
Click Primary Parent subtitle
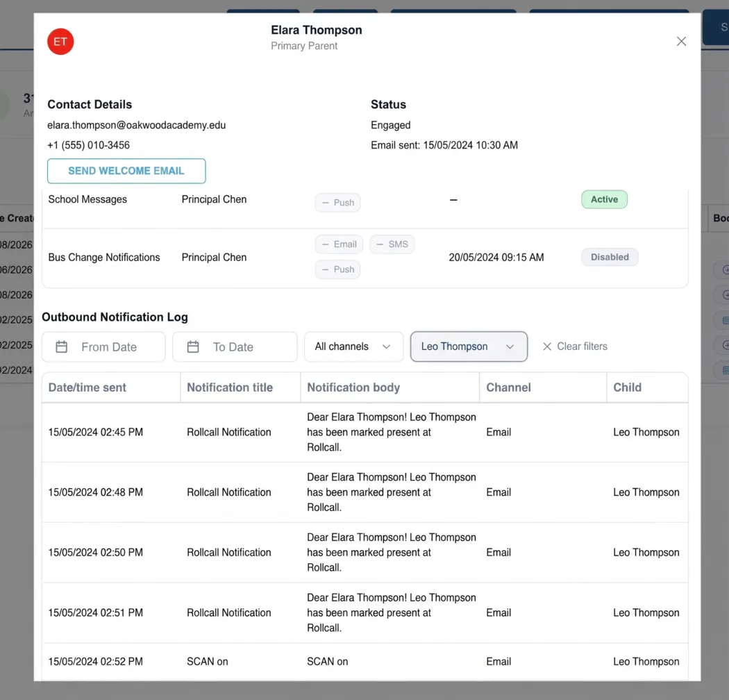(304, 46)
